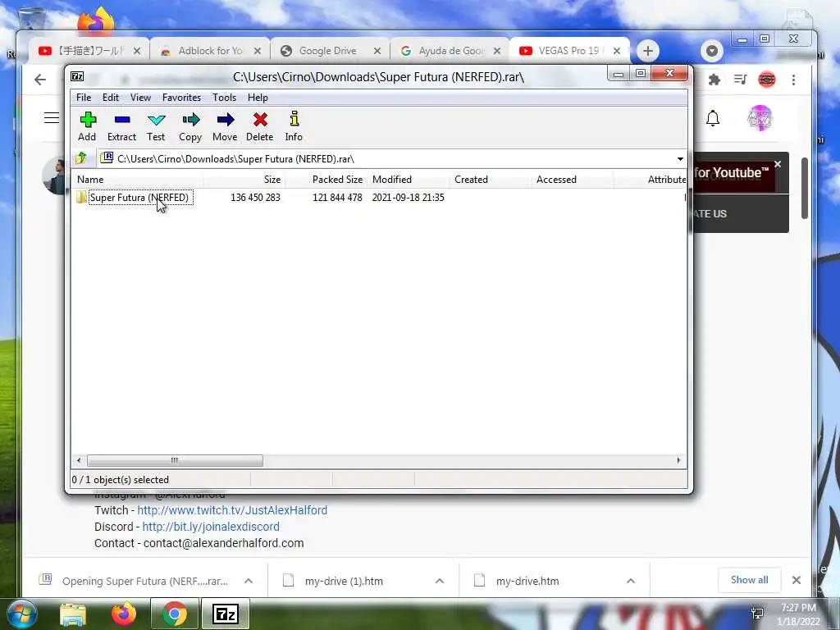840x630 pixels.
Task: Click the scroll right arrow in 7-Zip
Action: 678,460
